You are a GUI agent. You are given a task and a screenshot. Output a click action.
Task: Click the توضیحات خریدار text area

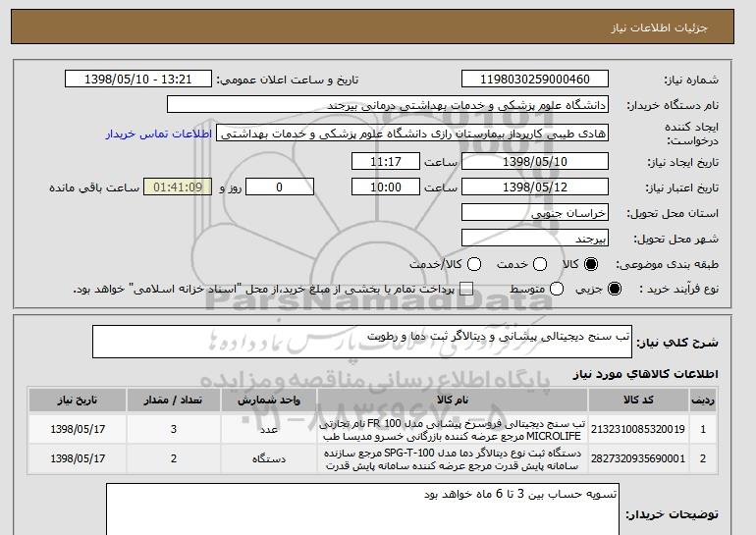[362, 509]
